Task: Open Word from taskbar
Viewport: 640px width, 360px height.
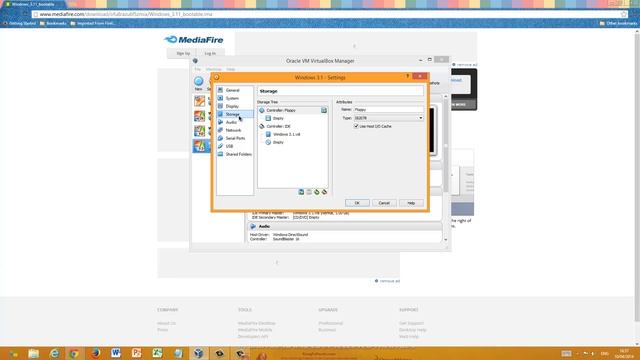Action: (x=116, y=353)
